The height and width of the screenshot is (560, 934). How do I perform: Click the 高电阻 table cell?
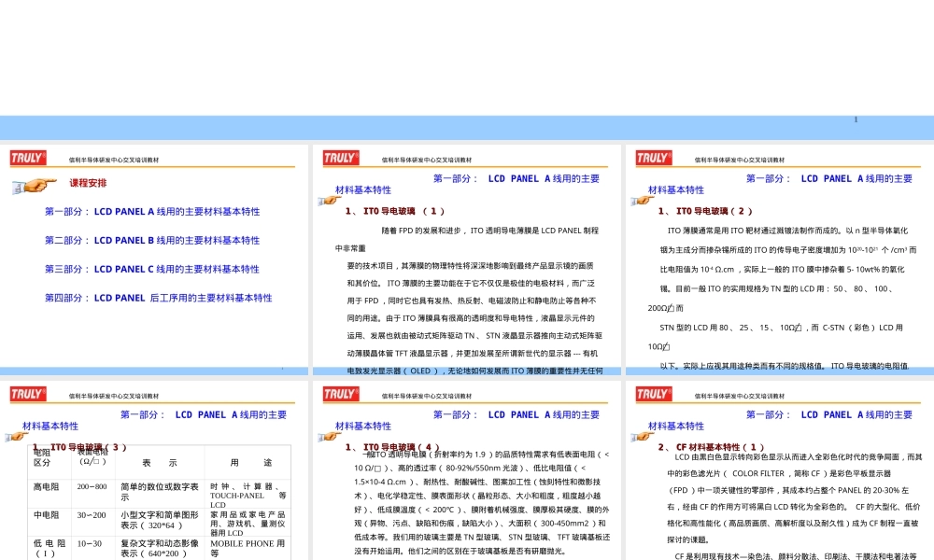click(50, 494)
